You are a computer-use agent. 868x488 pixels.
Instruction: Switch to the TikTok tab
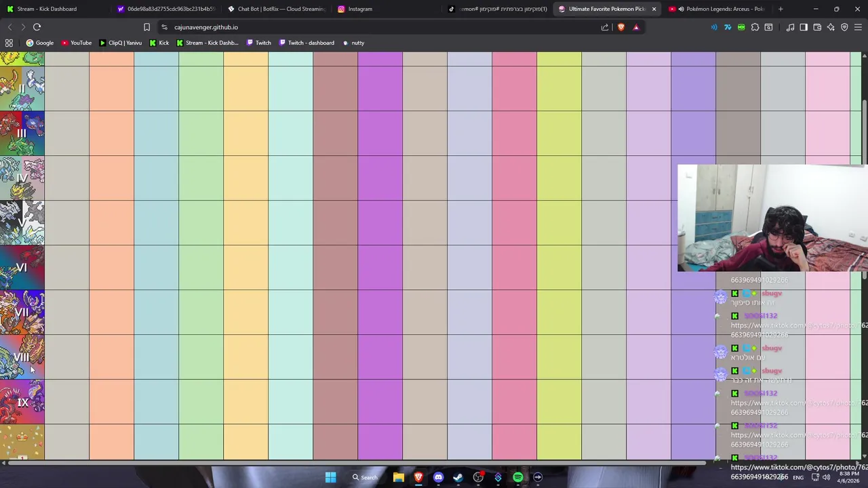pyautogui.click(x=498, y=9)
